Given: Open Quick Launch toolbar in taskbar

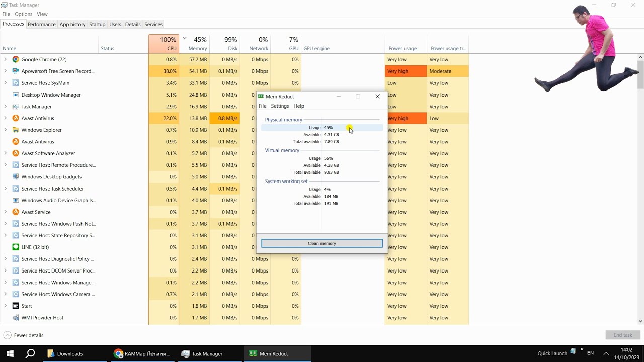Looking at the screenshot, I should click(x=552, y=353).
